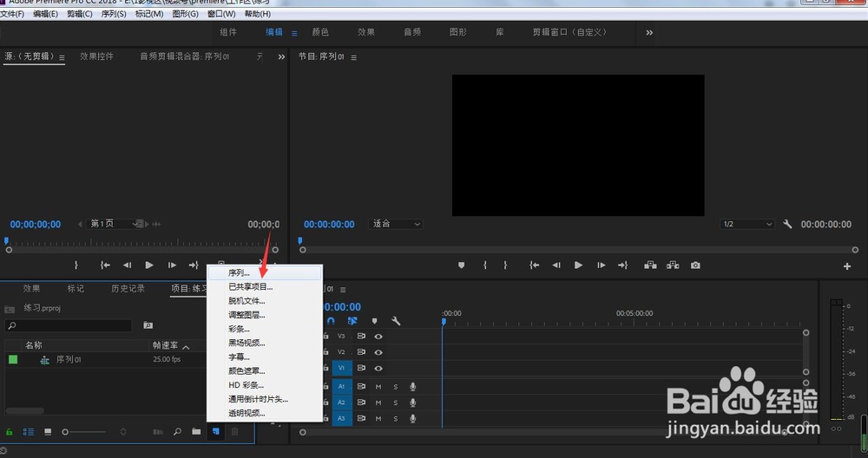Screen dimensions: 868x458
Task: Switch Project panel to icon view
Action: coord(48,431)
